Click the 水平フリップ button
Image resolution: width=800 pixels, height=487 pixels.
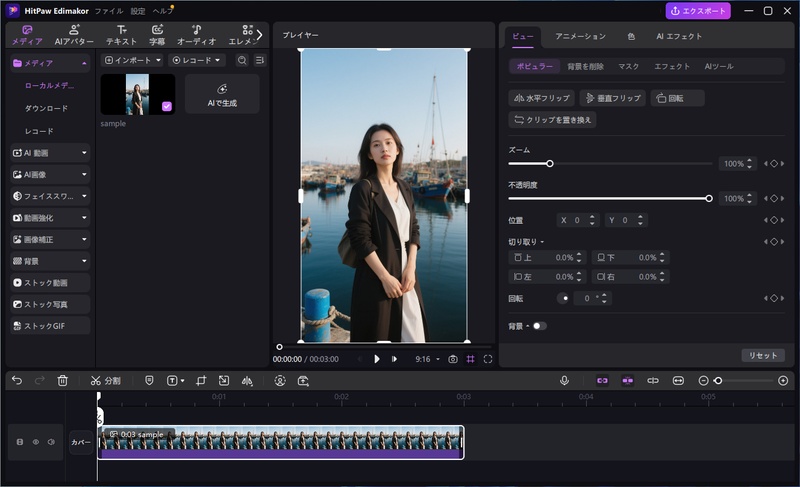[x=541, y=98]
